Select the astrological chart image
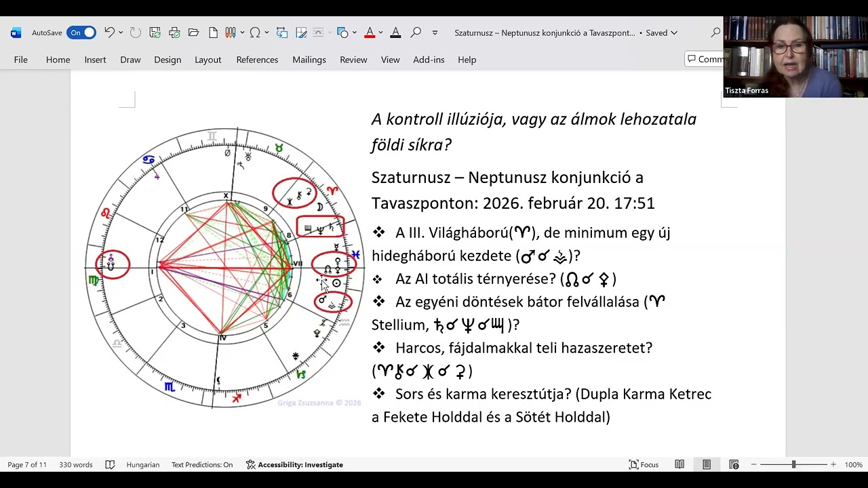The height and width of the screenshot is (488, 868). click(225, 267)
